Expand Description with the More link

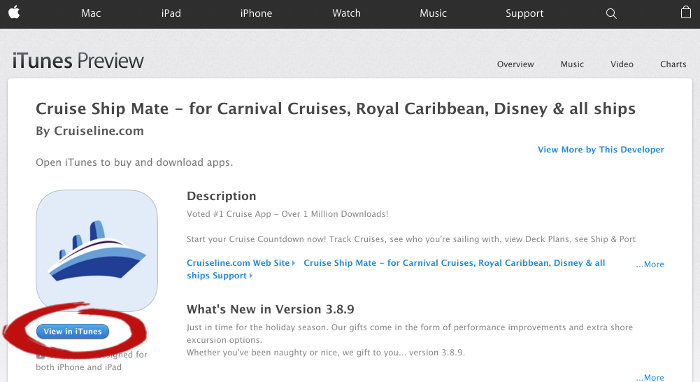[x=650, y=264]
